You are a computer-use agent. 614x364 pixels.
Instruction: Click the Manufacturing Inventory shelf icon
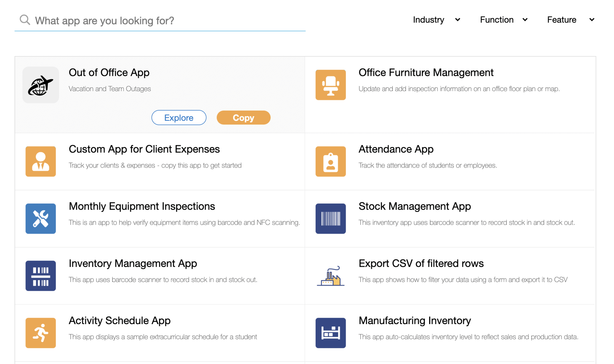330,333
